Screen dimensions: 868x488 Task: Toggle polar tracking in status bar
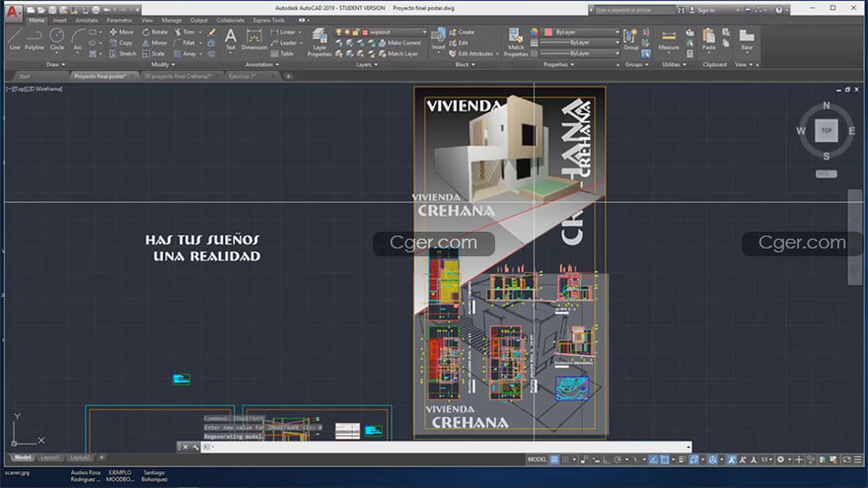click(617, 459)
